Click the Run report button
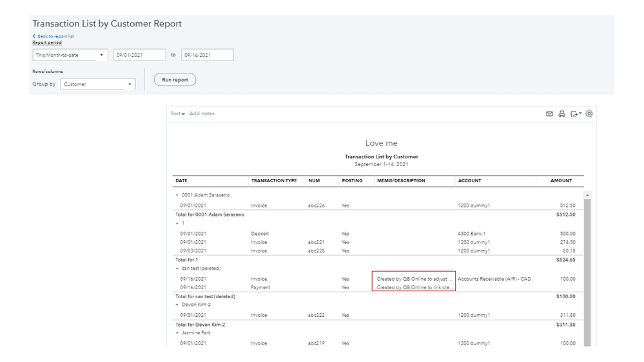 [x=175, y=80]
